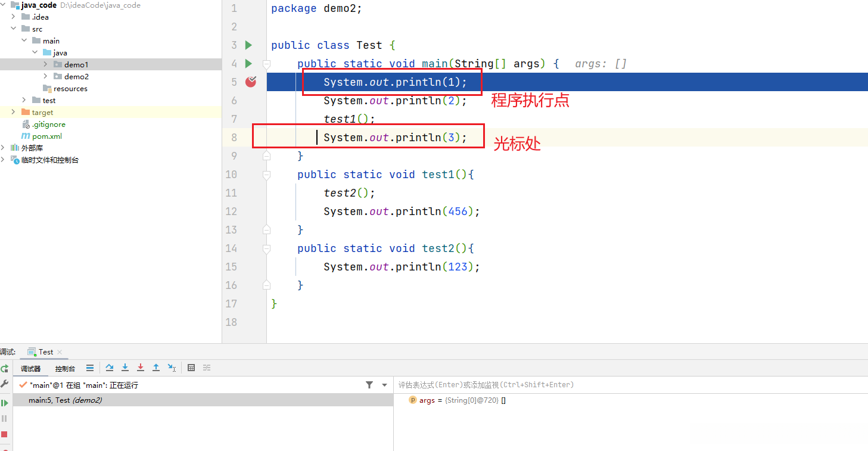Show the execution point
The width and height of the screenshot is (868, 451).
tap(90, 368)
